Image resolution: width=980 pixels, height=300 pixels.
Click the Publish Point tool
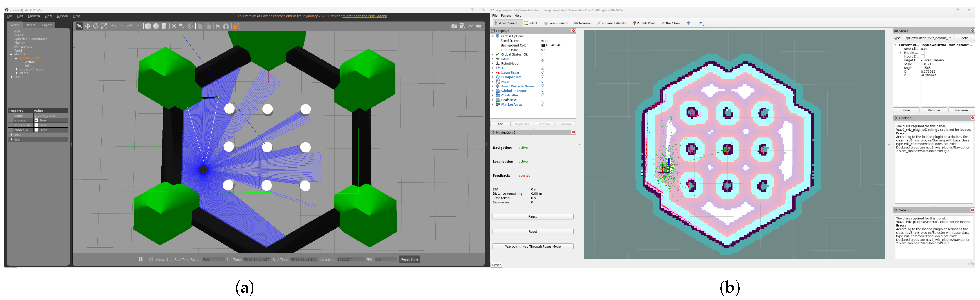(644, 23)
